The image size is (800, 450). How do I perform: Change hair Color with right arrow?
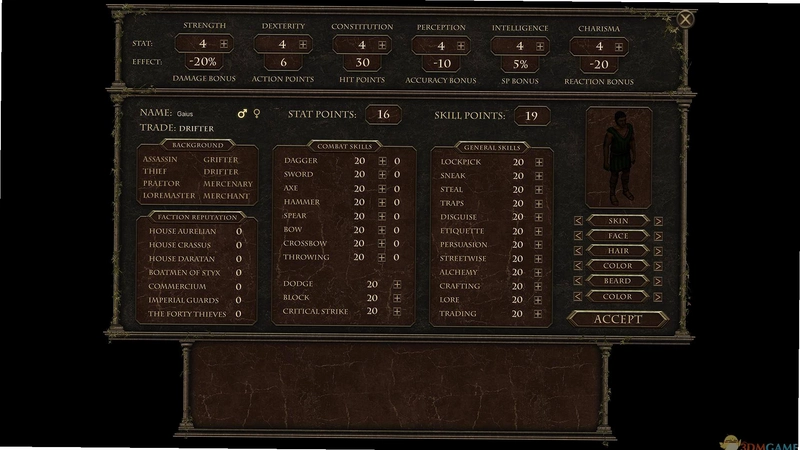(x=658, y=266)
